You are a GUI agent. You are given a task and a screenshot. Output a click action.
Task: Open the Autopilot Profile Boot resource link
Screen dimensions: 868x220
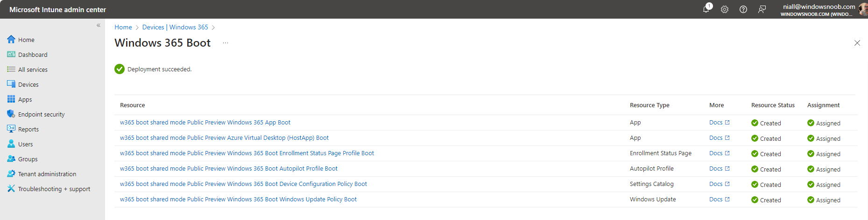tap(229, 169)
